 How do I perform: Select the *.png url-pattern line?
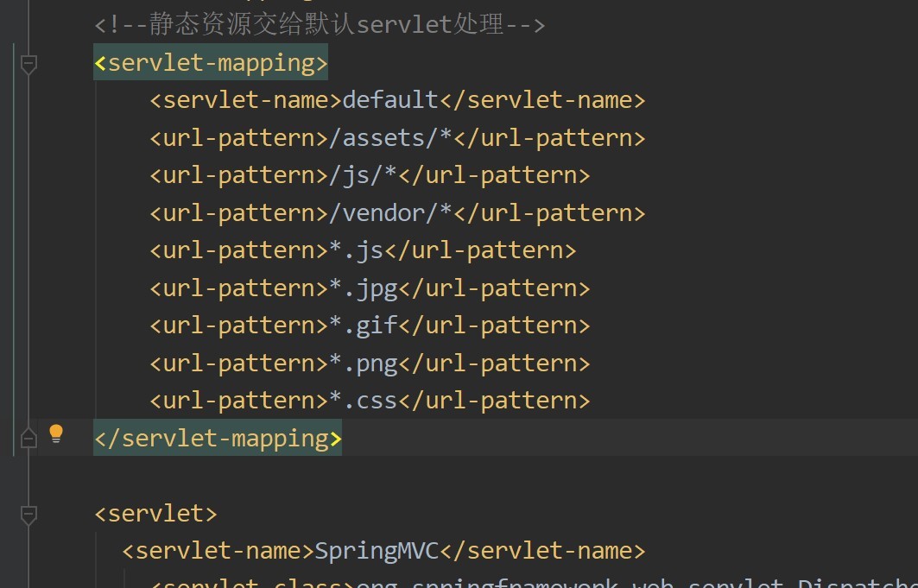[370, 364]
